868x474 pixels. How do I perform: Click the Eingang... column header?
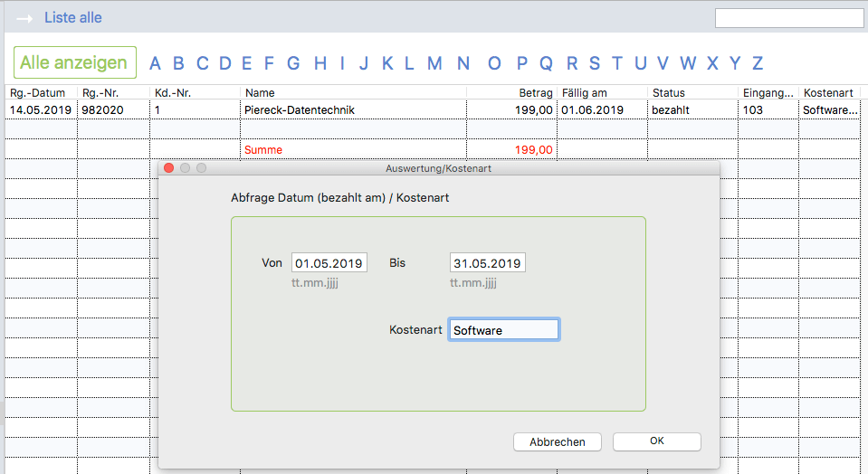(768, 93)
